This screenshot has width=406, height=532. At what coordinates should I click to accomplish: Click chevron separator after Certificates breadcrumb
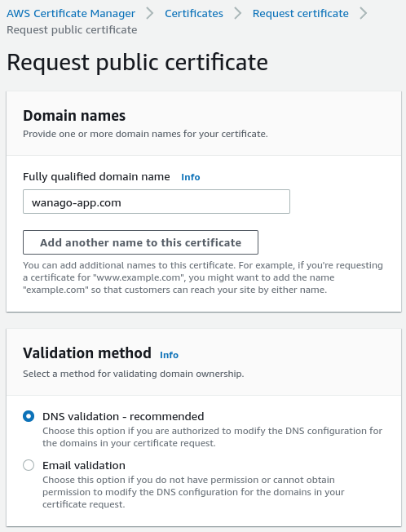pos(238,14)
